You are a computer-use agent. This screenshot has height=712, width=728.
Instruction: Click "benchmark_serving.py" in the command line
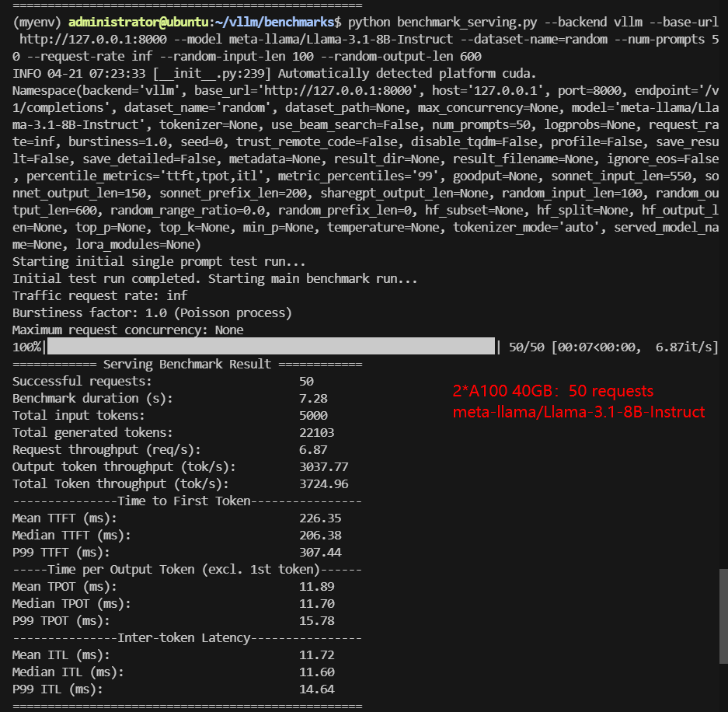pos(467,23)
